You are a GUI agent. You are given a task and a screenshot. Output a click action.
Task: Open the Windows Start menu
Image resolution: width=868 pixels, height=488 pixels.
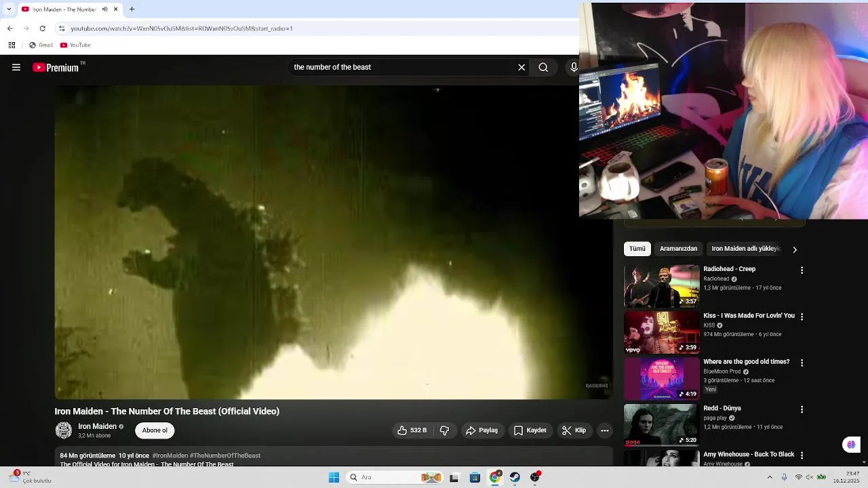(334, 477)
